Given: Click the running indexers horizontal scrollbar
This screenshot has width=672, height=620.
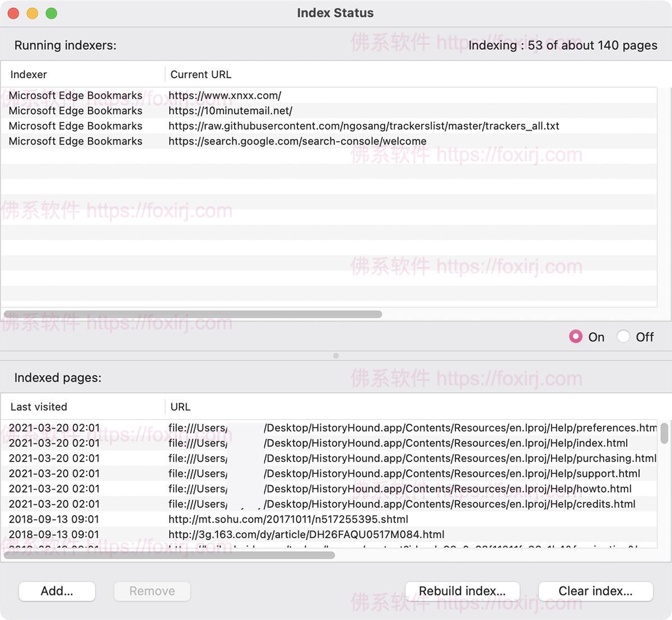Looking at the screenshot, I should point(193,314).
